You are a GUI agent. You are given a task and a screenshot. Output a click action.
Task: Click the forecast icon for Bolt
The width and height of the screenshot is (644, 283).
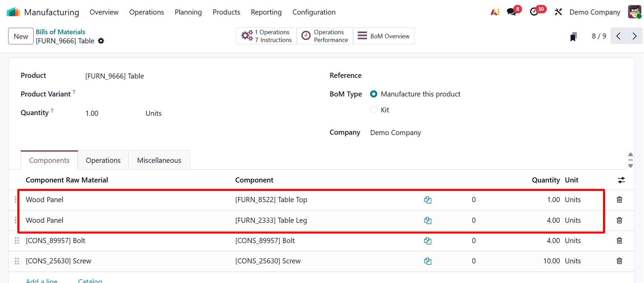(427, 241)
